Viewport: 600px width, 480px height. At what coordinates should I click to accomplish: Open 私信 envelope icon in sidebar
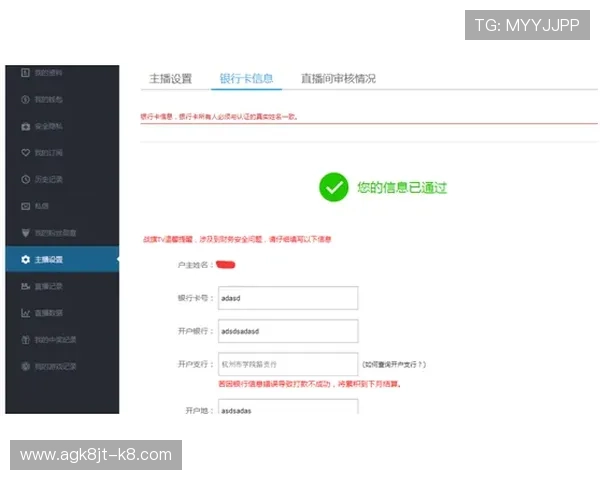(x=25, y=206)
